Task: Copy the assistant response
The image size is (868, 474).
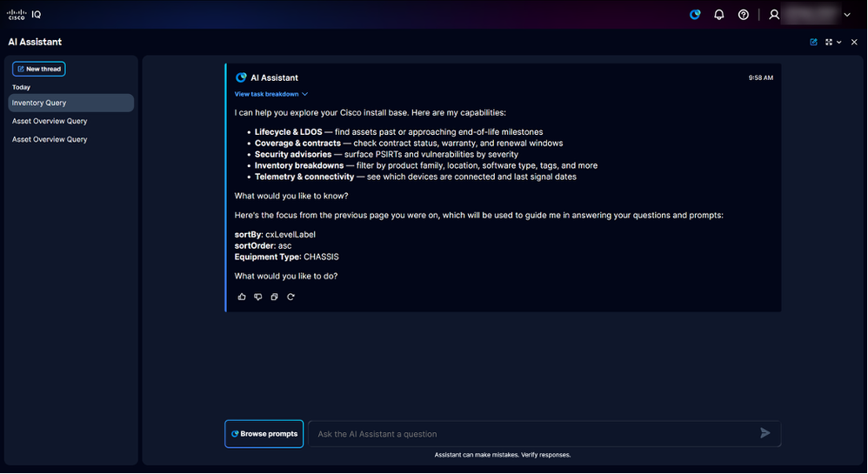Action: tap(274, 297)
